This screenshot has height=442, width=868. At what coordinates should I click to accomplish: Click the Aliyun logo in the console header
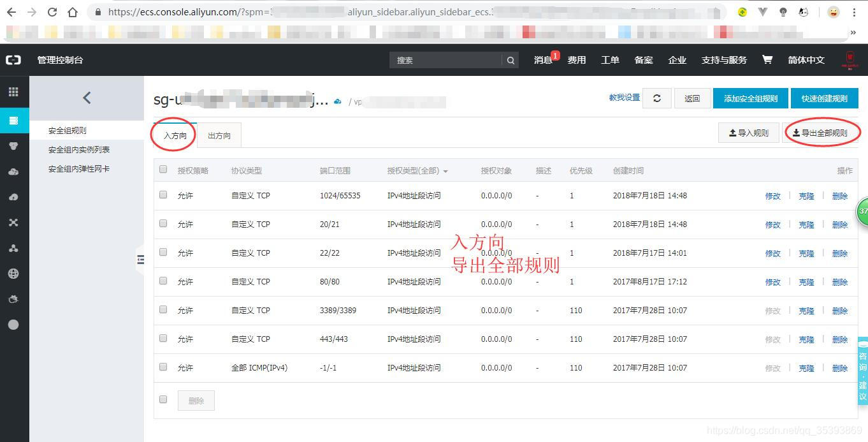pyautogui.click(x=13, y=60)
